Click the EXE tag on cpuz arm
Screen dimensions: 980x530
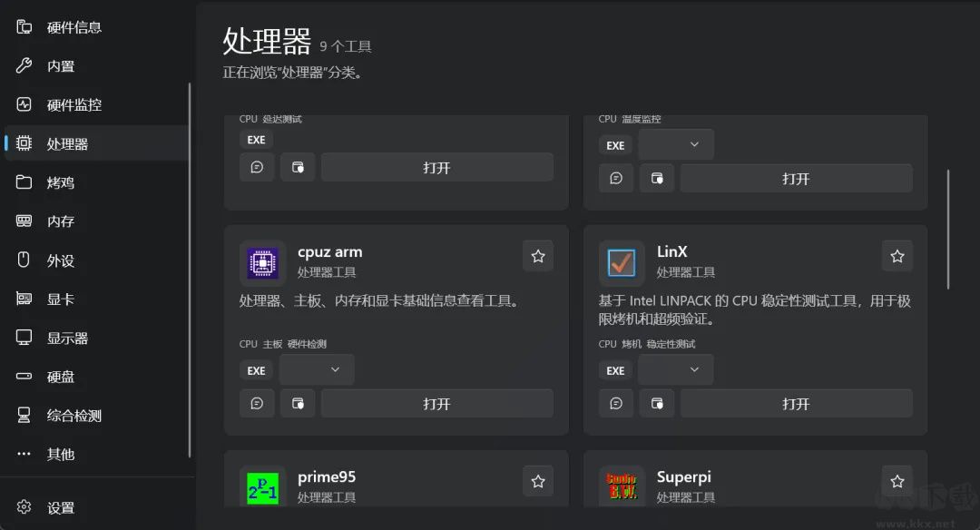(256, 370)
